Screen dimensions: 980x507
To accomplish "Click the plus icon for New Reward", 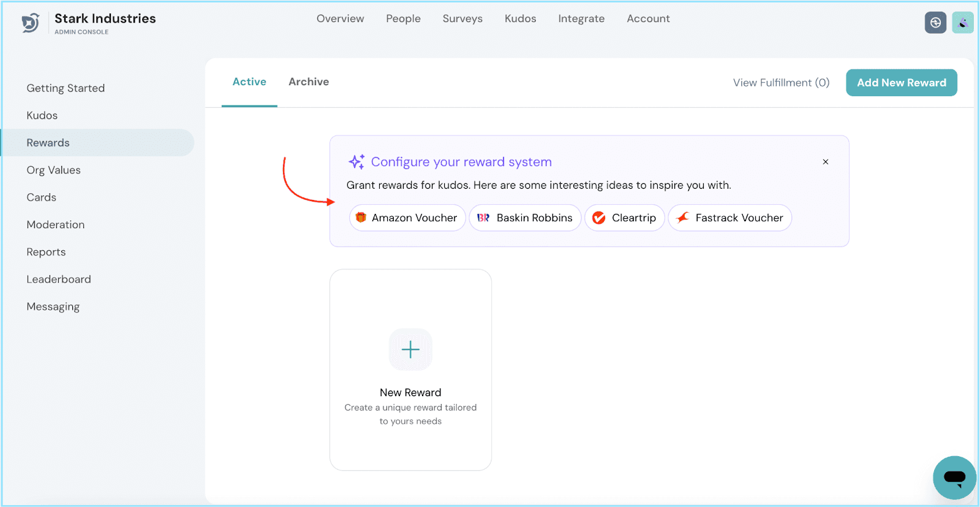I will pyautogui.click(x=410, y=349).
